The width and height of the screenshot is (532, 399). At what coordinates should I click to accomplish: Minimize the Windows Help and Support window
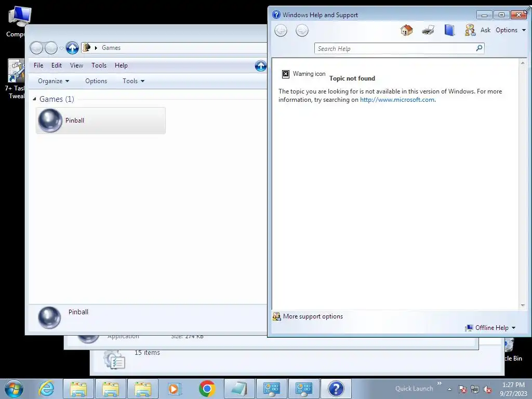pos(484,15)
